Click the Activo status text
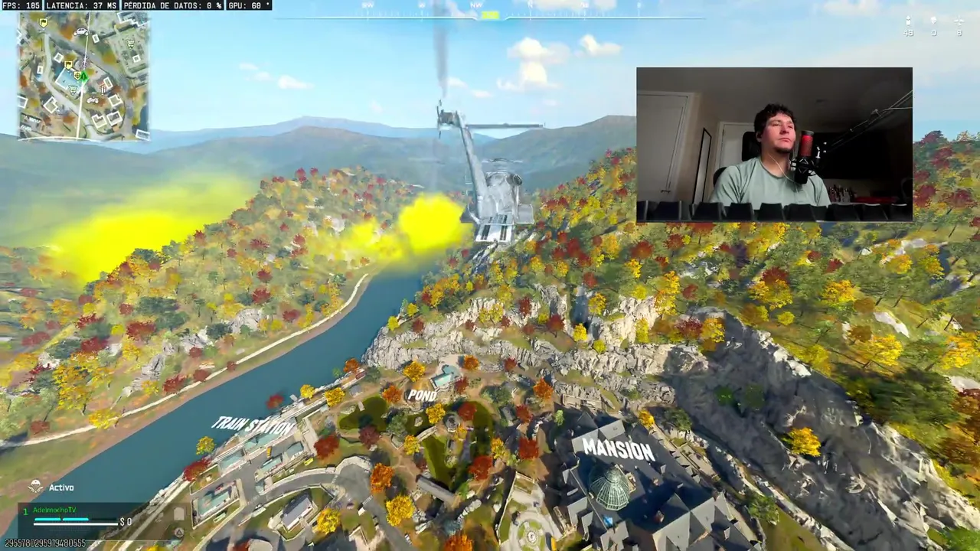The height and width of the screenshot is (551, 980). point(61,487)
